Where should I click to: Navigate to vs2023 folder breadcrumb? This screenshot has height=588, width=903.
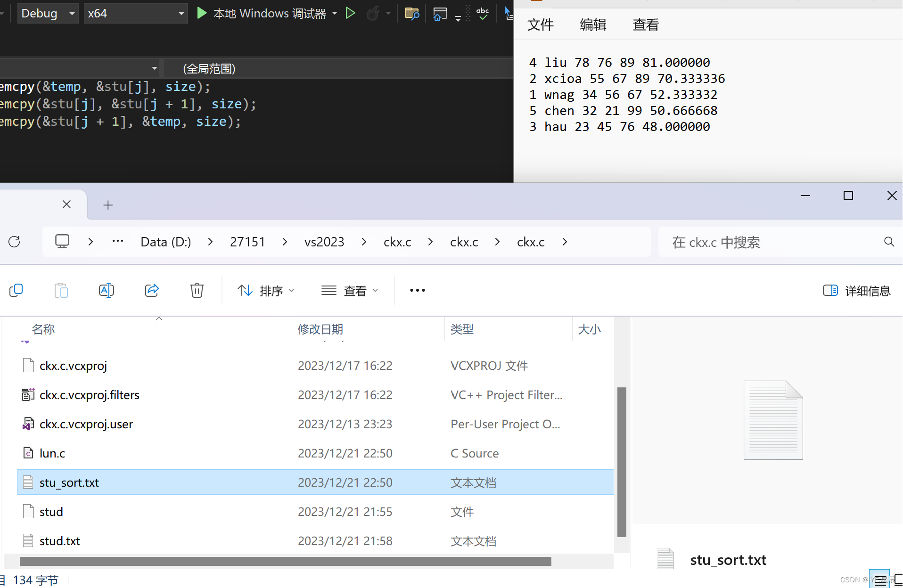tap(324, 242)
